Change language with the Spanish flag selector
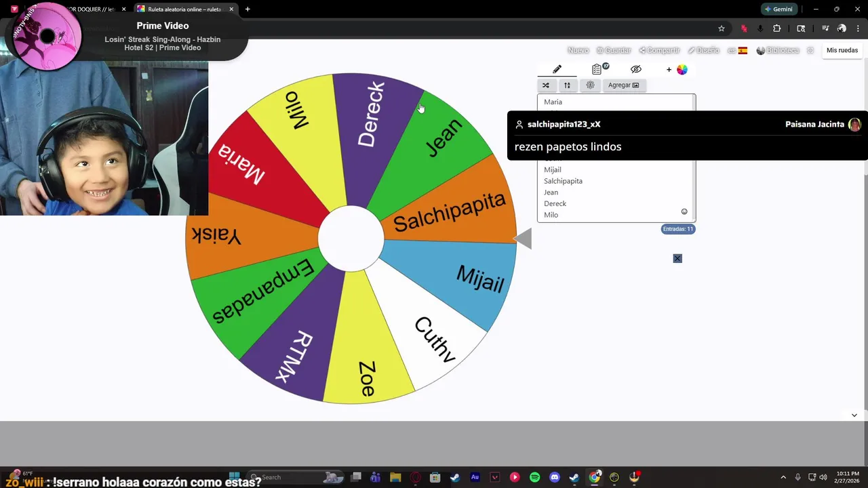The height and width of the screenshot is (488, 868). [x=737, y=50]
